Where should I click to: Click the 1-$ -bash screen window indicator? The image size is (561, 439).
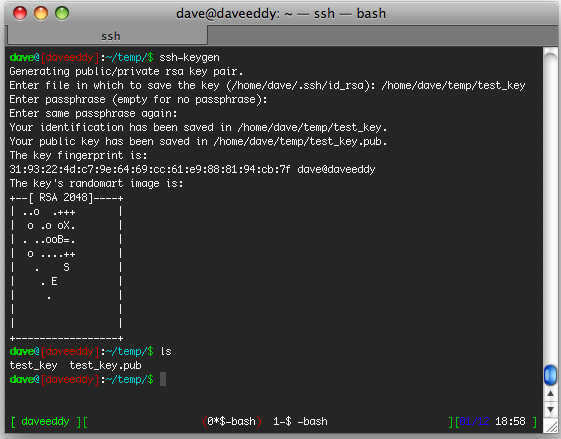(x=300, y=421)
